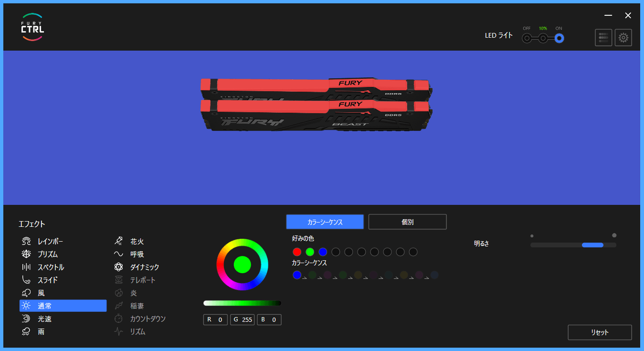
Task: Click the G value field showing 255
Action: (242, 319)
